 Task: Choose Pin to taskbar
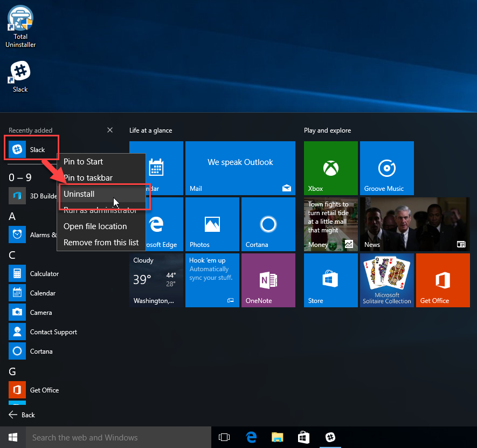(x=101, y=178)
